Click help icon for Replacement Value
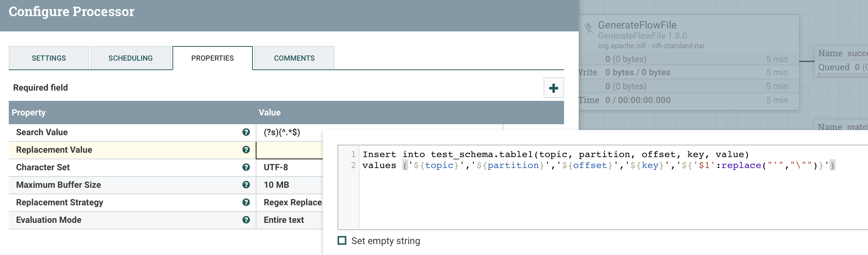The height and width of the screenshot is (255, 868). [246, 150]
